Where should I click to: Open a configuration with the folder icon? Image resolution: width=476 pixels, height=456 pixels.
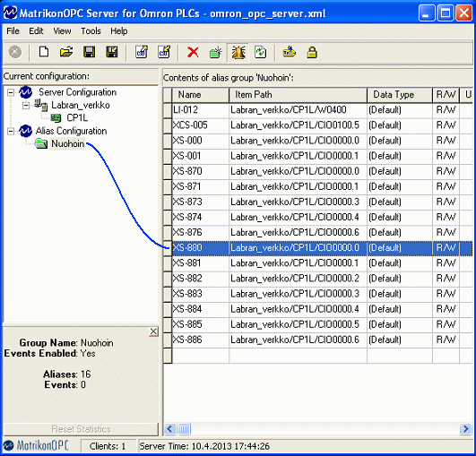[x=66, y=52]
